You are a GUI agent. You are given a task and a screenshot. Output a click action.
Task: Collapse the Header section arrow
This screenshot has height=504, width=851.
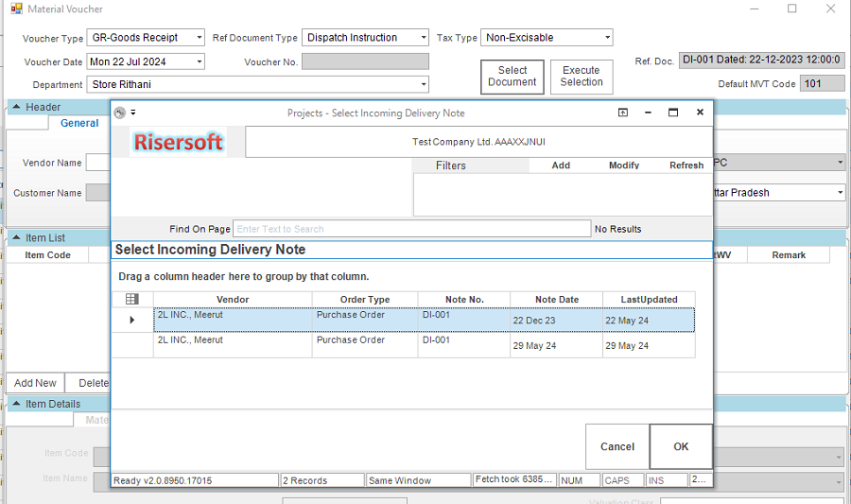coord(16,107)
